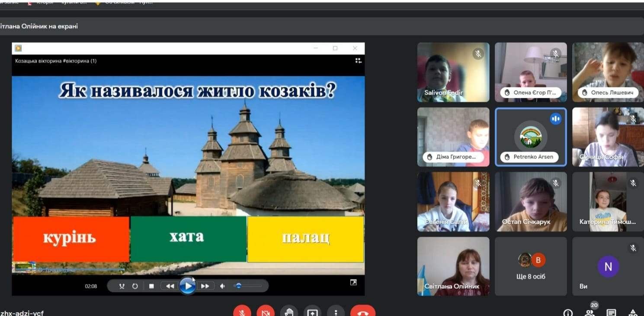Image resolution: width=644 pixels, height=316 pixels.
Task: Open the present screen button
Action: tap(312, 312)
